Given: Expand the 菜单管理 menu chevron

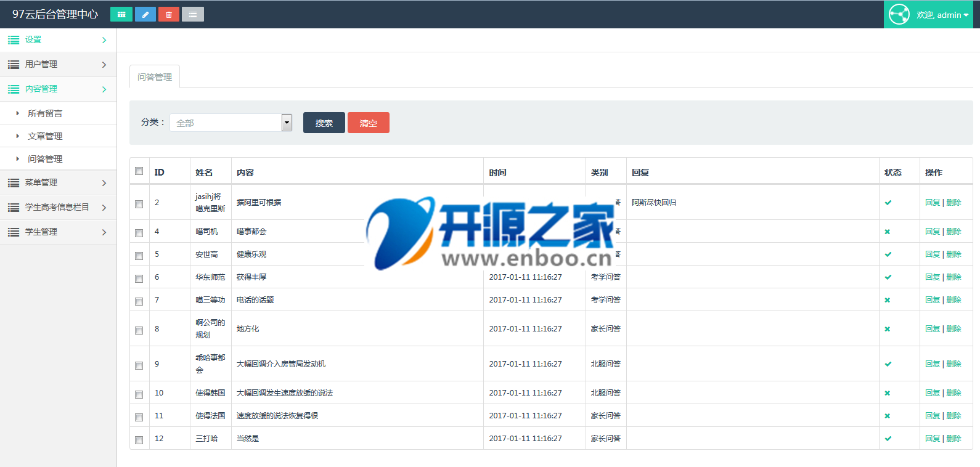Looking at the screenshot, I should tap(104, 183).
